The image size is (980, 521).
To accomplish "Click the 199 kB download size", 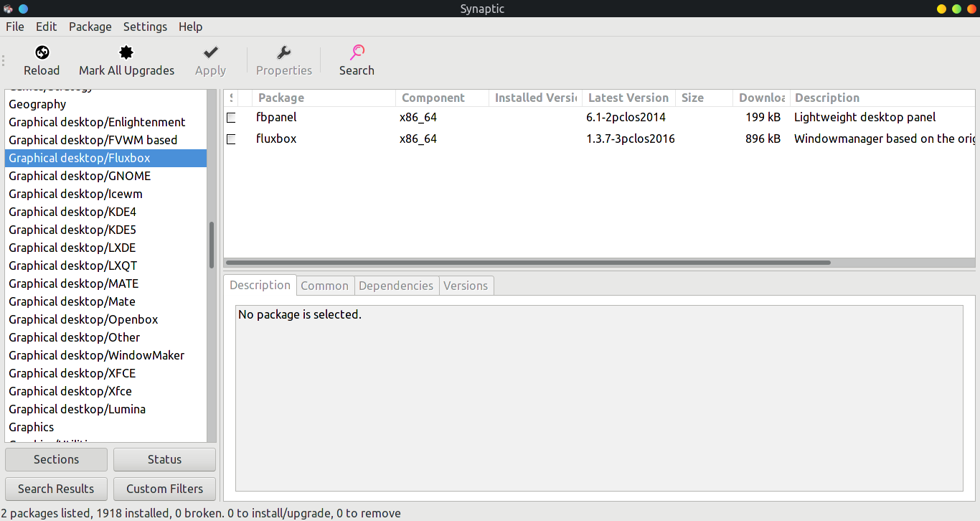I will 763,117.
